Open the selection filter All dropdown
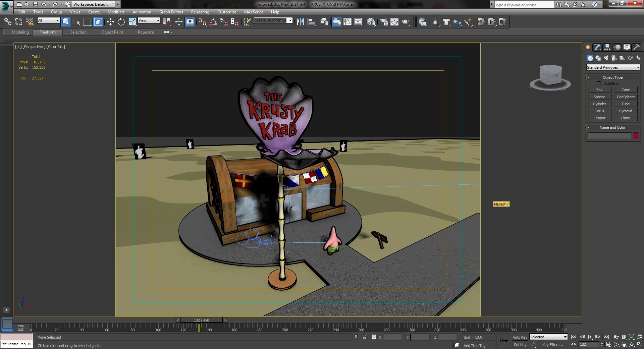This screenshot has width=644, height=349. click(x=48, y=20)
